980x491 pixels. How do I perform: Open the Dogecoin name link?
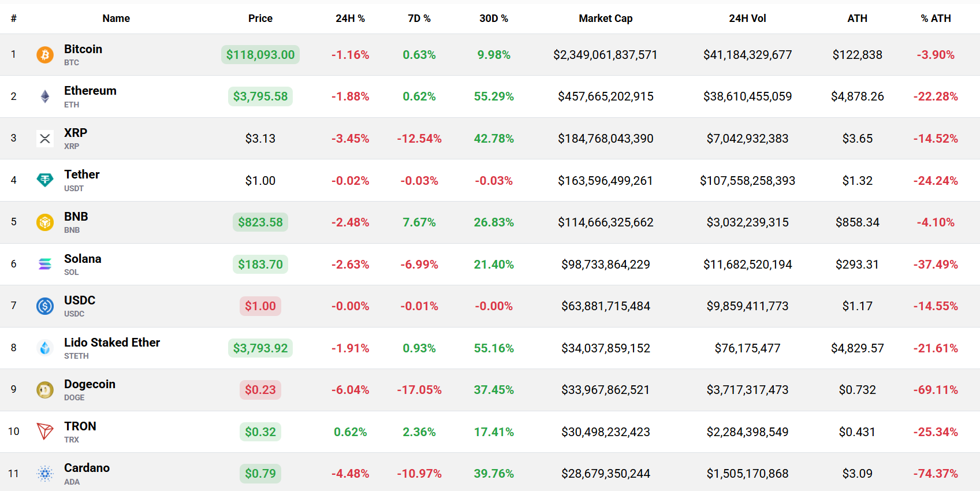point(90,384)
